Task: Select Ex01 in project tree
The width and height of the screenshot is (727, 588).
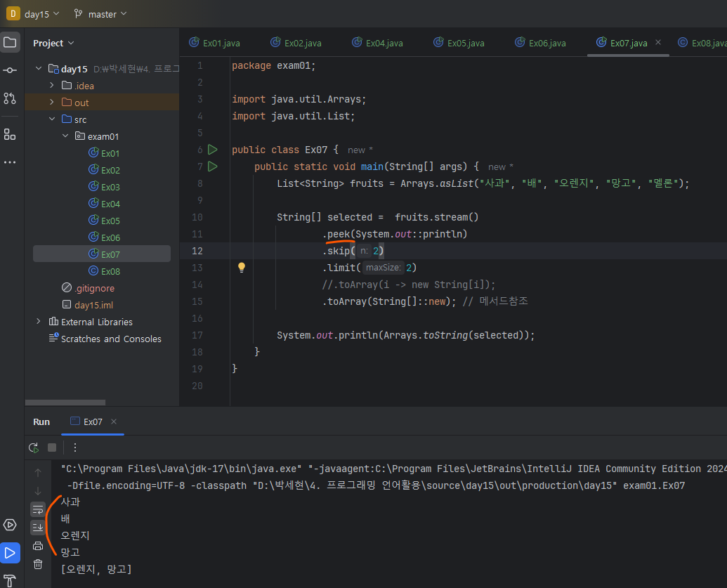Action: (x=105, y=153)
